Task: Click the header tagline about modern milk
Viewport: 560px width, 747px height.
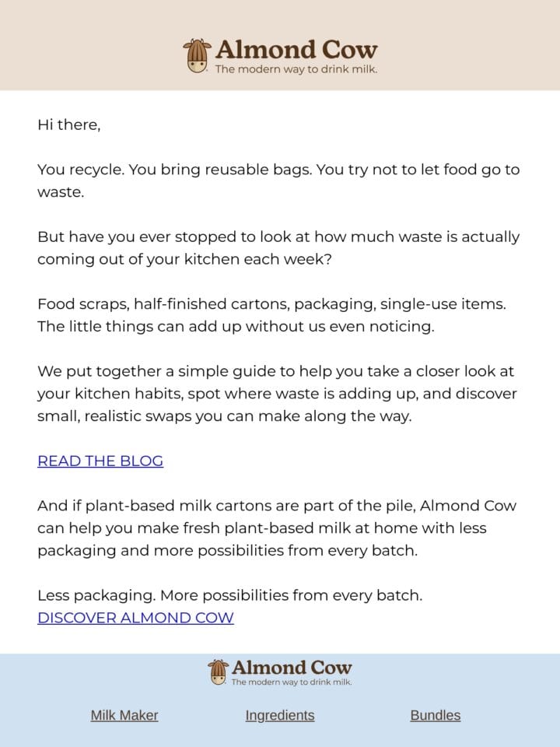Action: coord(296,69)
